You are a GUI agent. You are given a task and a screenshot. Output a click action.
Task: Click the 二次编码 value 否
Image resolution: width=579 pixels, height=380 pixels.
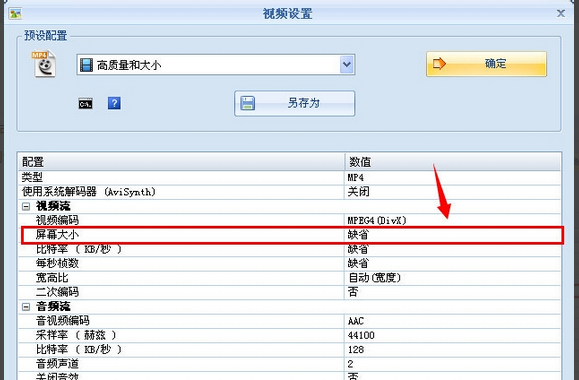[353, 292]
